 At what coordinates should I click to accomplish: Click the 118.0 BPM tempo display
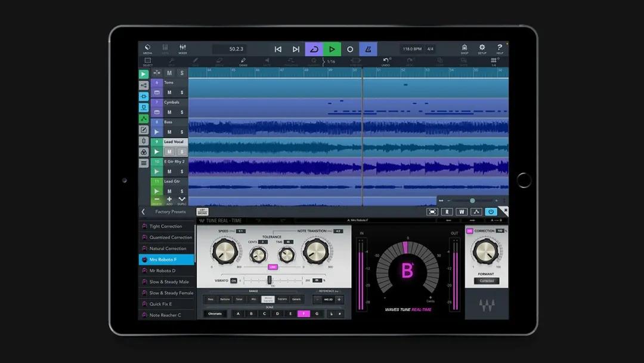click(x=412, y=49)
